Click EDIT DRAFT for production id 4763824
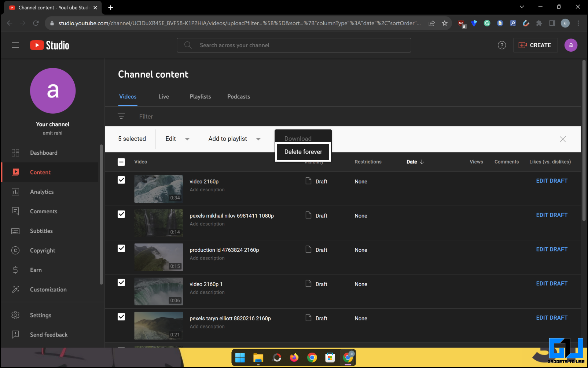The image size is (588, 368). 552,249
